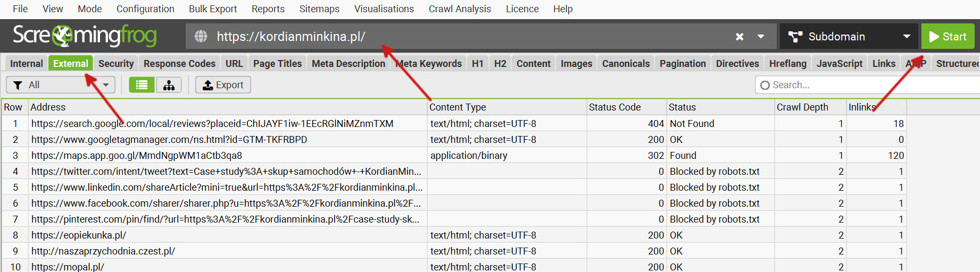The image size is (980, 272).
Task: Select the facebook.com sharer row
Action: tap(454, 203)
